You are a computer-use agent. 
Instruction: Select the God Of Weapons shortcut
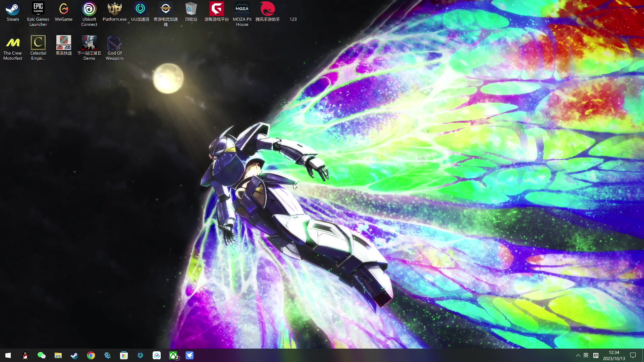[x=115, y=48]
